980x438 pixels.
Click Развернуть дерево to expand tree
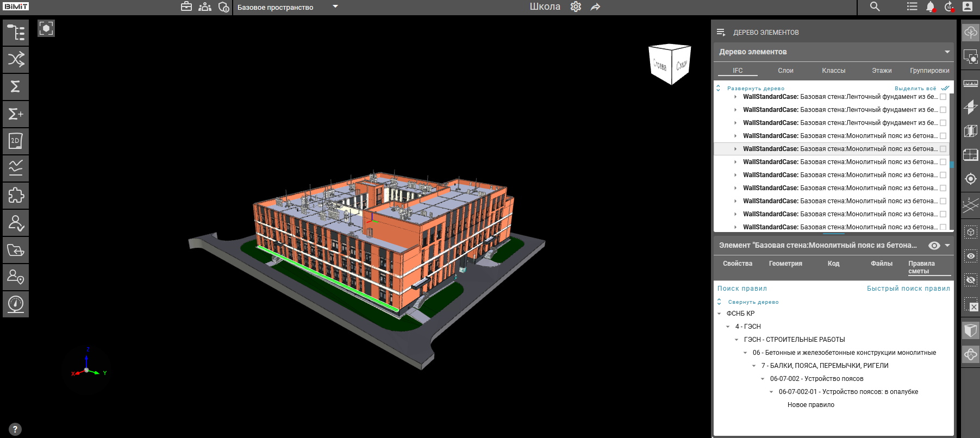(756, 89)
